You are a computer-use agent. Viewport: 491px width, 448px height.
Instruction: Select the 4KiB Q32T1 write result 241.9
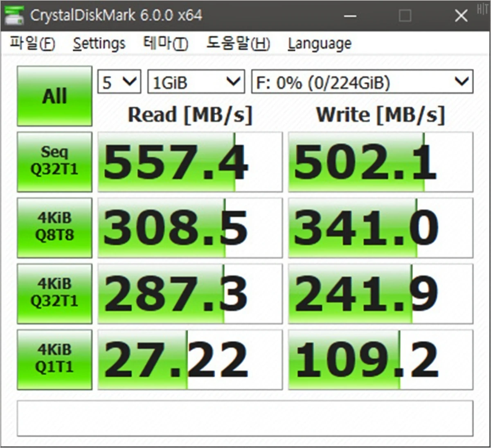[x=381, y=294]
